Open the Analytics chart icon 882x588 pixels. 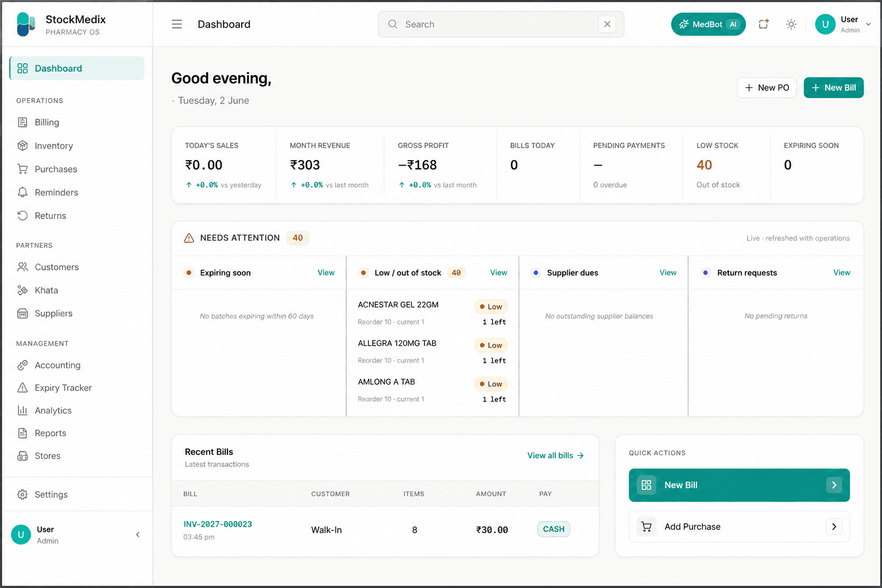tap(22, 411)
